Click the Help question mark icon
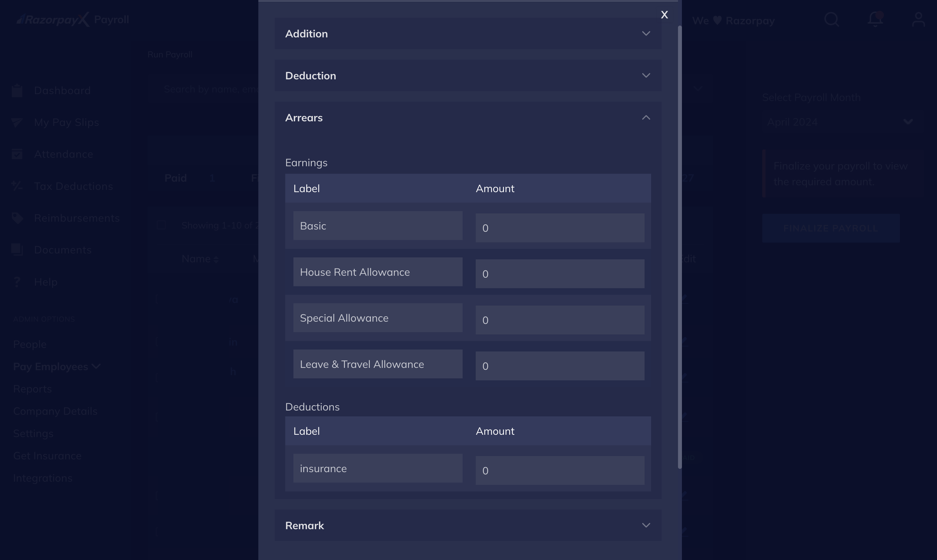This screenshot has height=560, width=937. tap(17, 282)
